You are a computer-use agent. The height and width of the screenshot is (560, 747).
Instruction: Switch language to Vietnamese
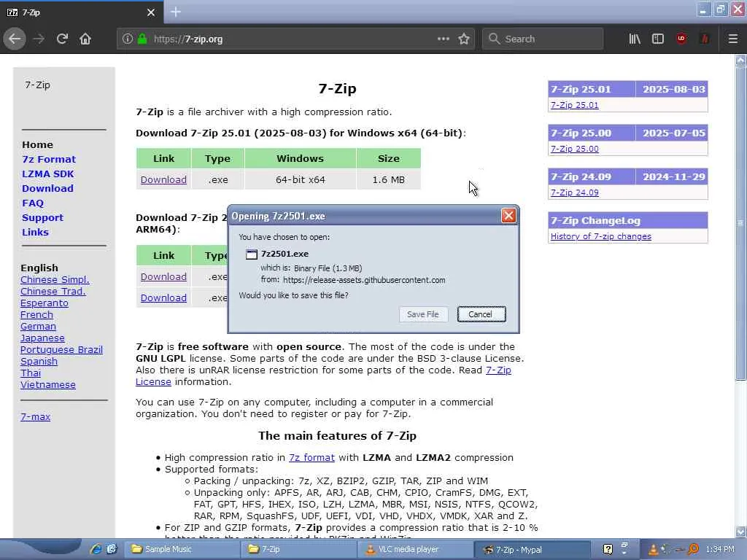[x=48, y=385]
